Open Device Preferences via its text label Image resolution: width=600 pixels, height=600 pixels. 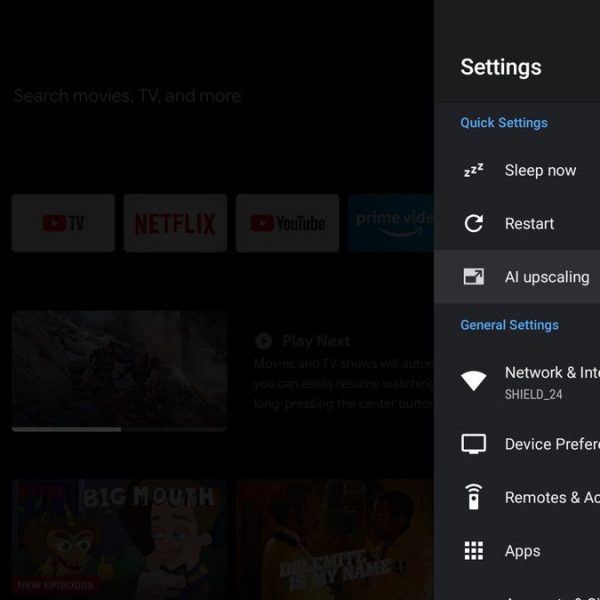click(551, 444)
